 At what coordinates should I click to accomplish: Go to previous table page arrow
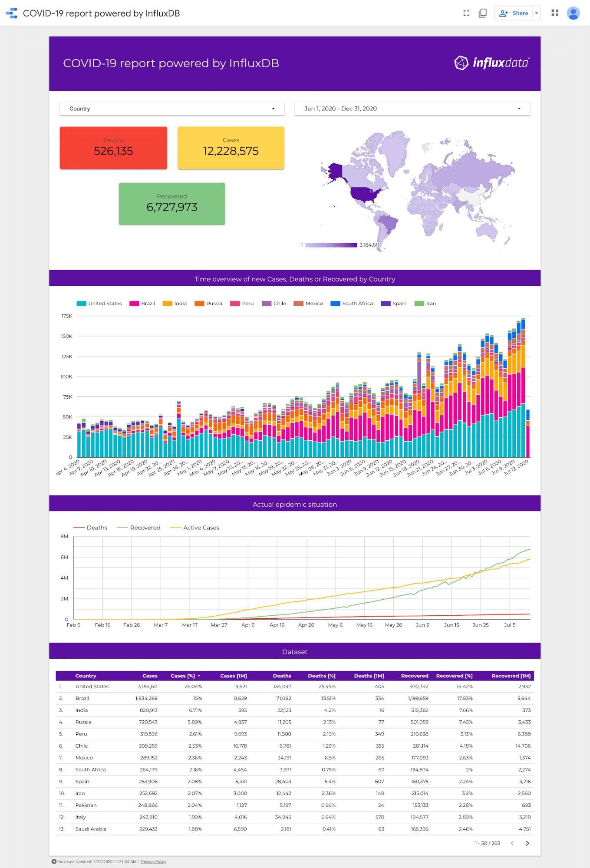(512, 843)
